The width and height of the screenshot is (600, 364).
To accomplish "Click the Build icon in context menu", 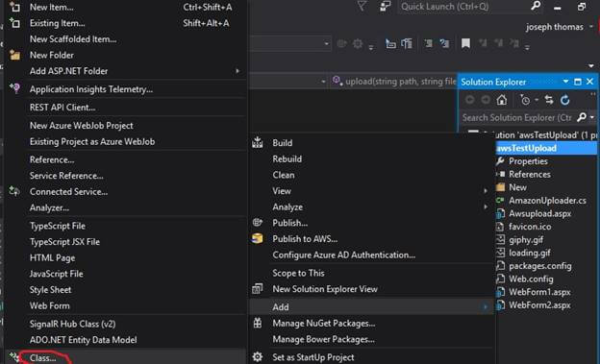I will 258,142.
